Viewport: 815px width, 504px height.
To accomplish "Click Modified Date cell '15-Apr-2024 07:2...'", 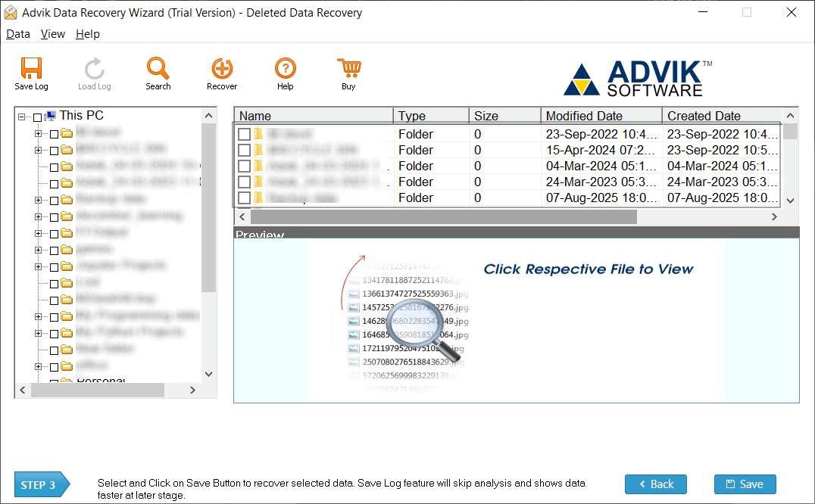I will pyautogui.click(x=601, y=150).
